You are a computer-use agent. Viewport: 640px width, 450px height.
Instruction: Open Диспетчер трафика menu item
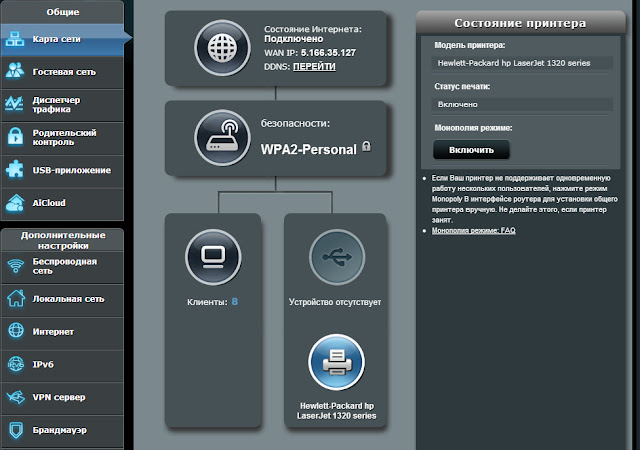62,105
